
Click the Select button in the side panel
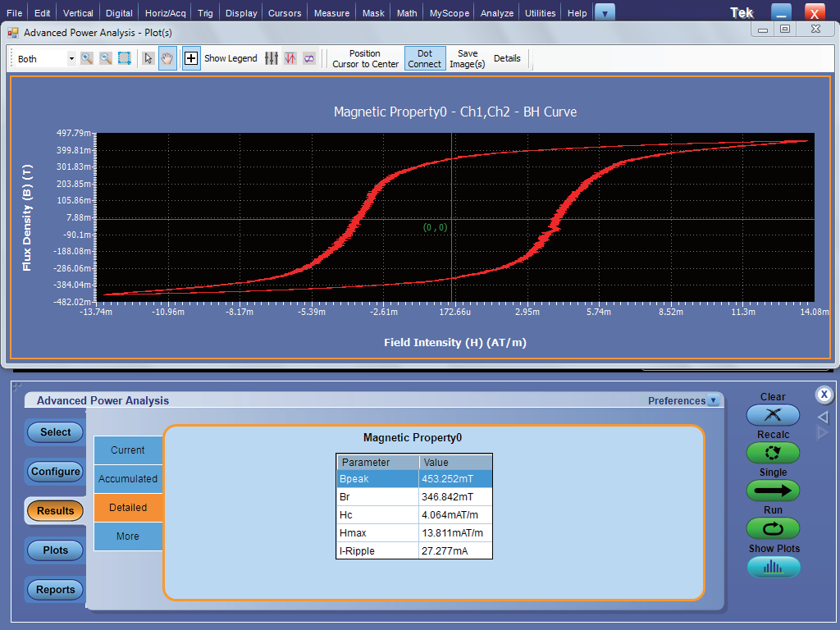tap(55, 431)
